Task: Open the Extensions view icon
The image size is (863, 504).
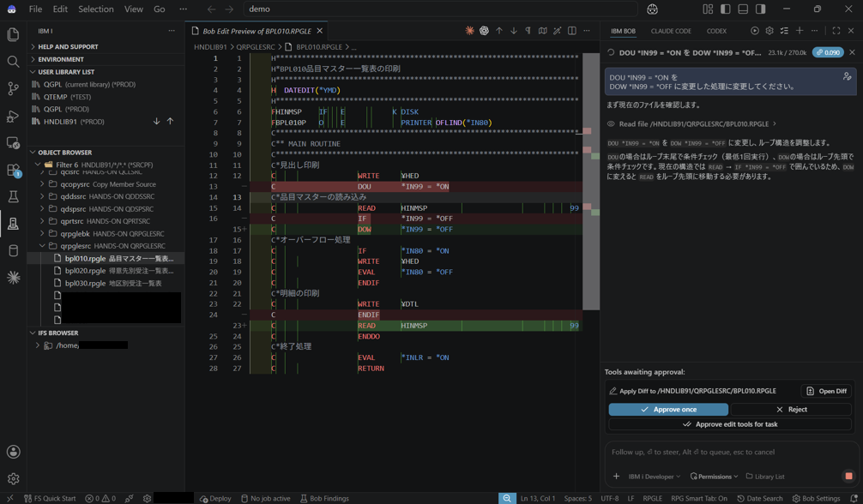Action: [13, 170]
